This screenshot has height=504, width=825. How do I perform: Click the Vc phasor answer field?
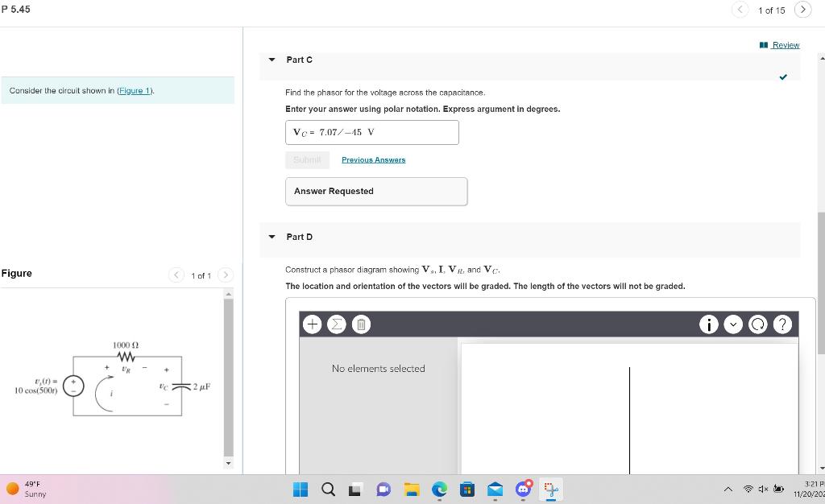point(372,132)
